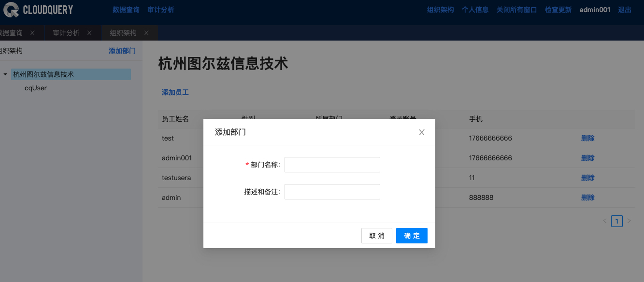Click 检查更新 in the top bar

click(x=558, y=10)
